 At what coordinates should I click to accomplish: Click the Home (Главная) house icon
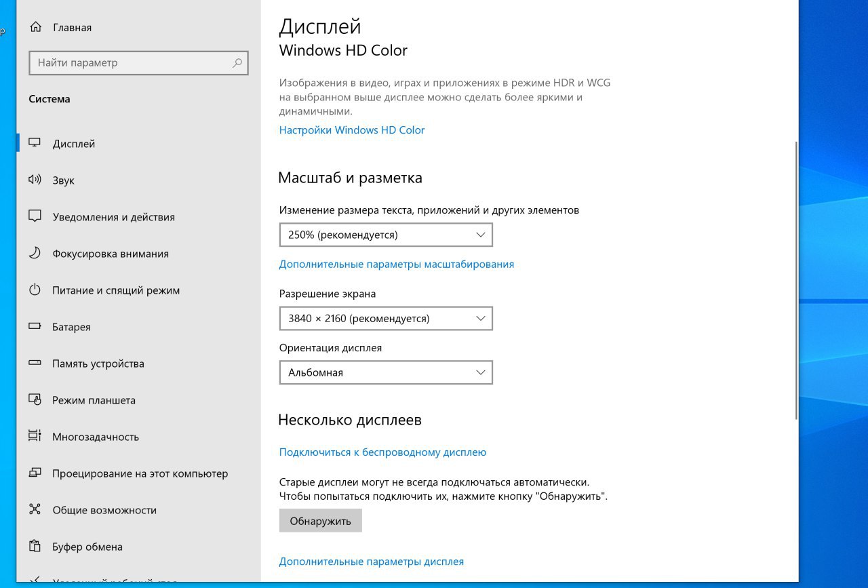(35, 28)
